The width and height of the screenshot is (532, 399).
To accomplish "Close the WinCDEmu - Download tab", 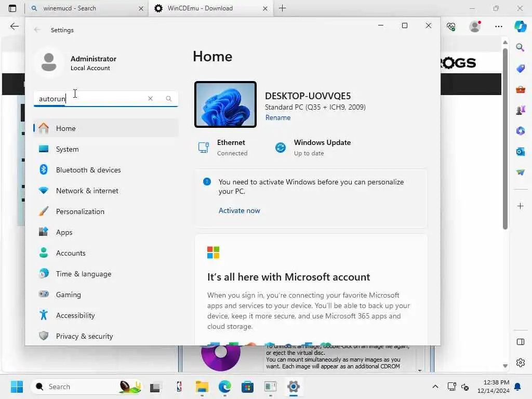I will point(265,8).
